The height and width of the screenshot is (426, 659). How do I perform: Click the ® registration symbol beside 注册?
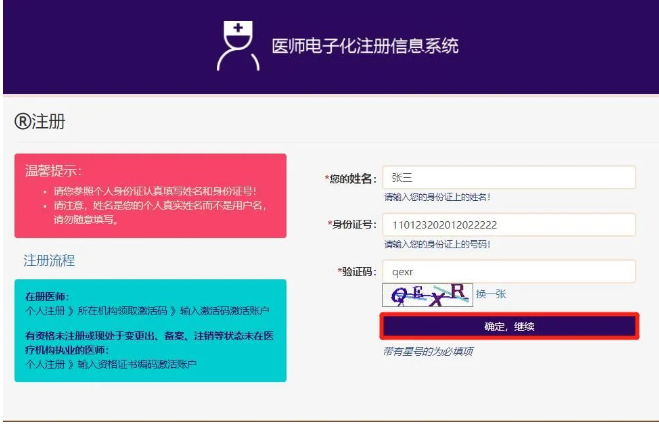tap(23, 122)
